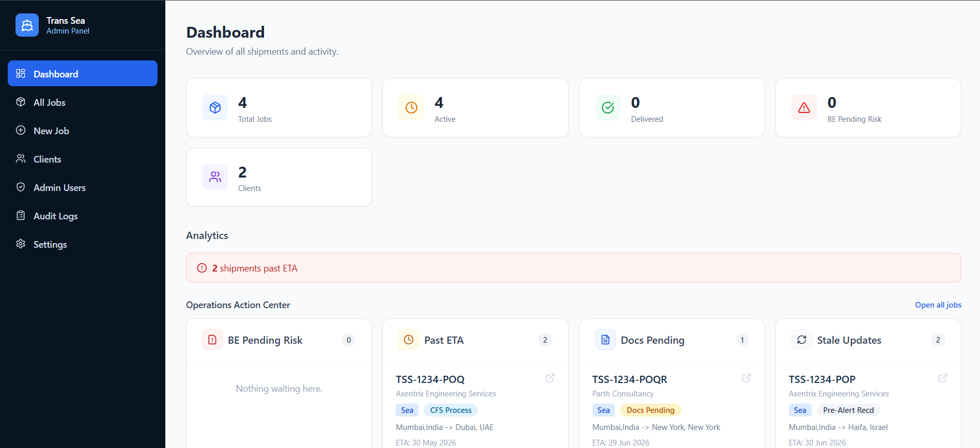Viewport: 980px width, 448px height.
Task: Click the Settings gear icon
Action: coord(21,244)
